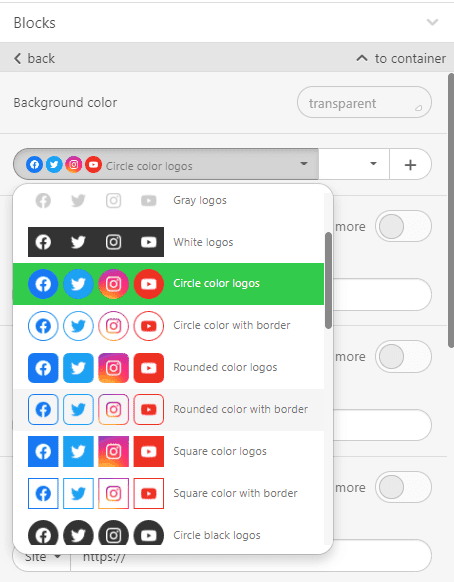Toggle the second 'more' switch
This screenshot has height=582, width=454.
(x=403, y=356)
